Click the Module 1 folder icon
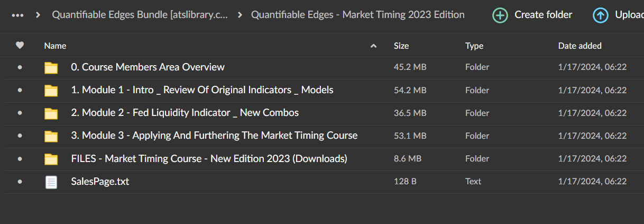The height and width of the screenshot is (224, 644). [x=51, y=90]
